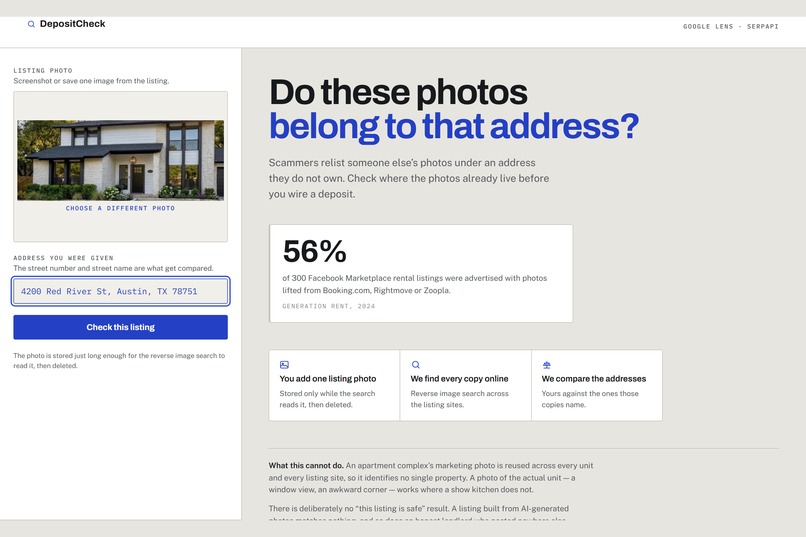Click the uploaded house listing photo
Viewport: 806px width, 537px height.
tap(120, 160)
